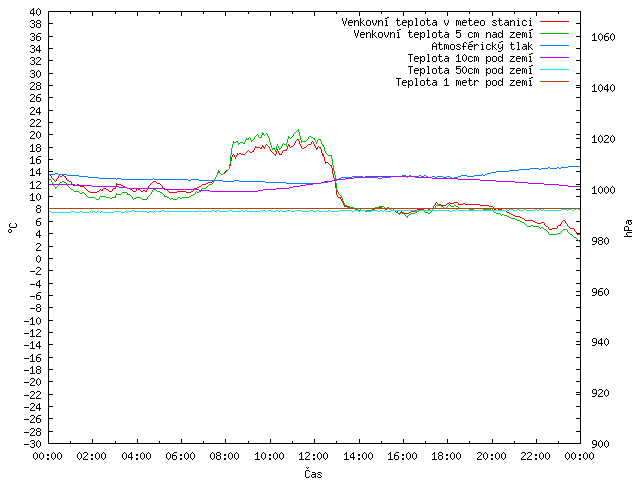The image size is (640, 480).
Task: Click the x-axis tick label '12:00'
Action: click(x=313, y=456)
